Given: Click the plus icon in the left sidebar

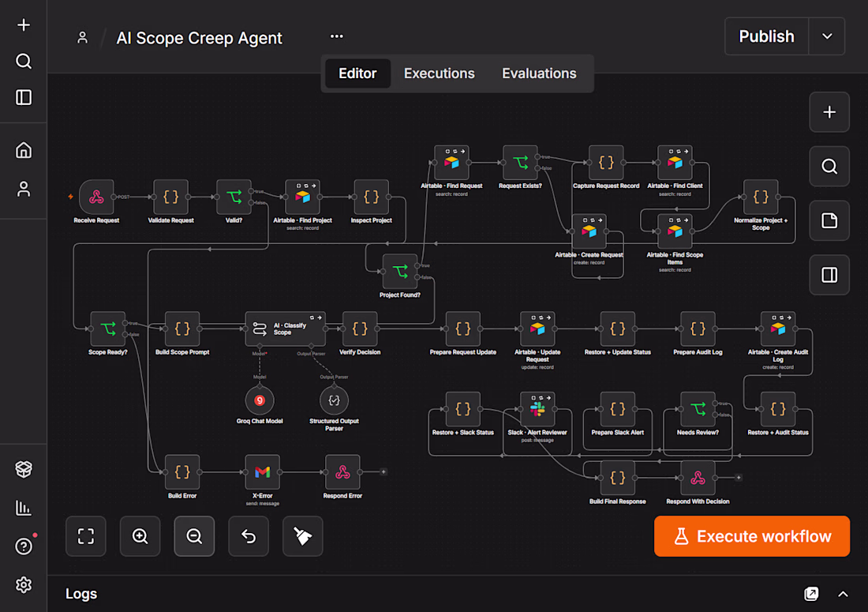Looking at the screenshot, I should (x=23, y=25).
